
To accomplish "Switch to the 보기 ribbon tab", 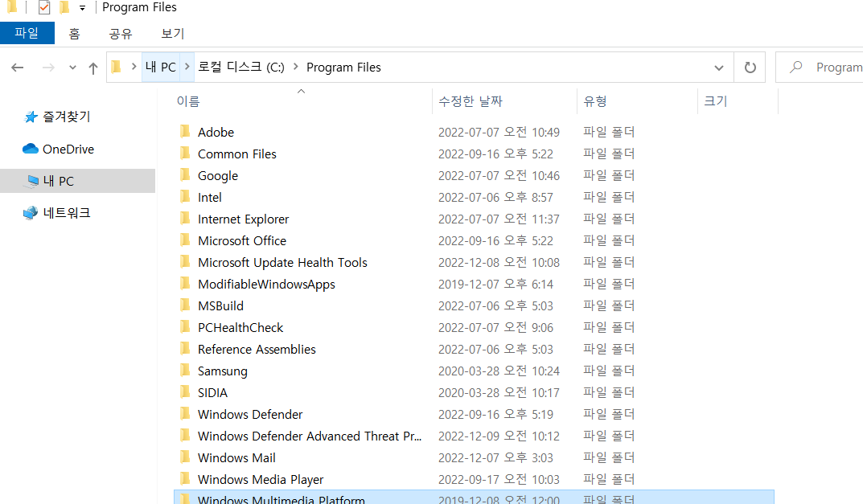I will (172, 34).
